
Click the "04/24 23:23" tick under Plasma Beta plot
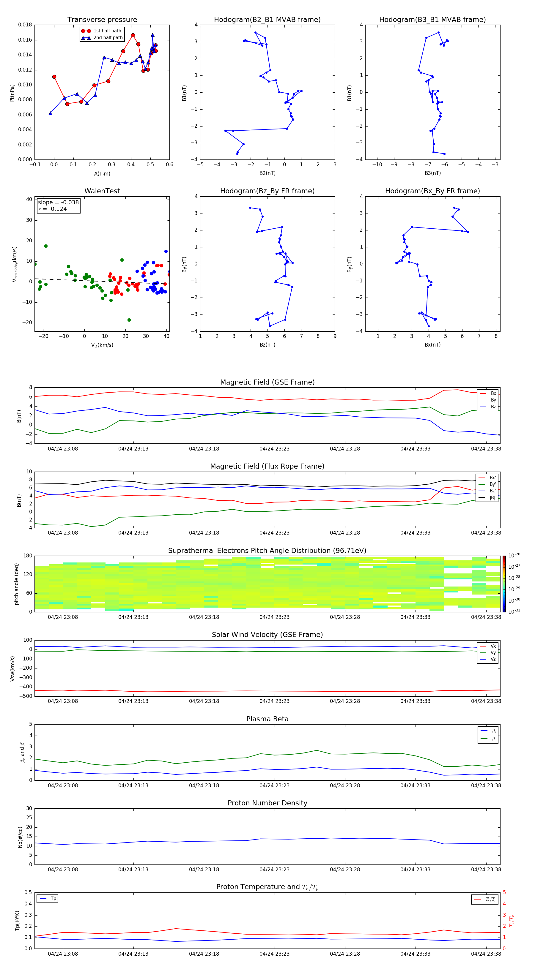(274, 785)
